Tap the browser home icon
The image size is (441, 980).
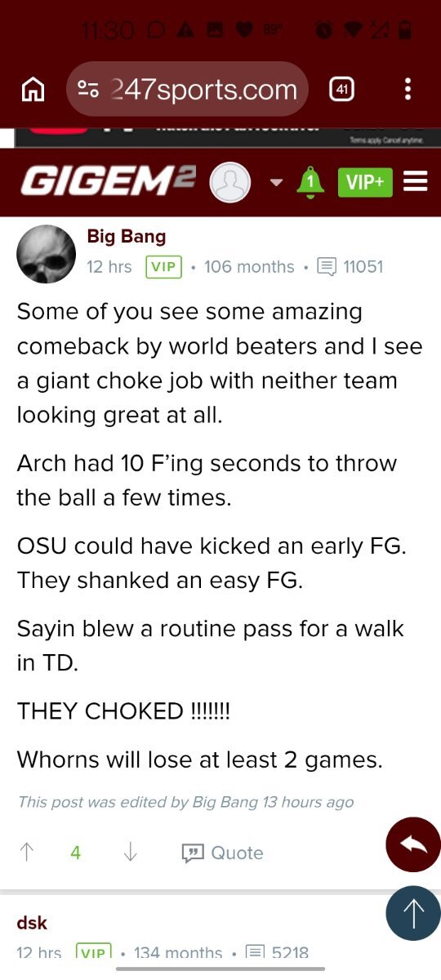[33, 89]
